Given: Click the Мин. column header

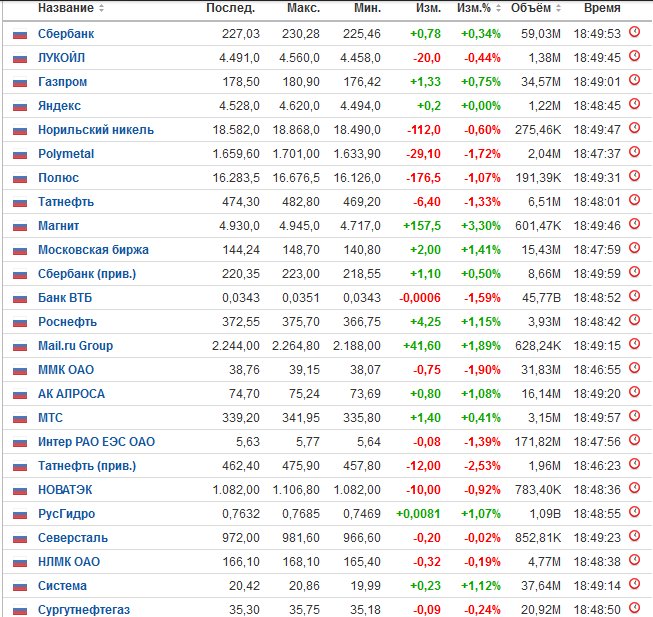Looking at the screenshot, I should coord(367,8).
